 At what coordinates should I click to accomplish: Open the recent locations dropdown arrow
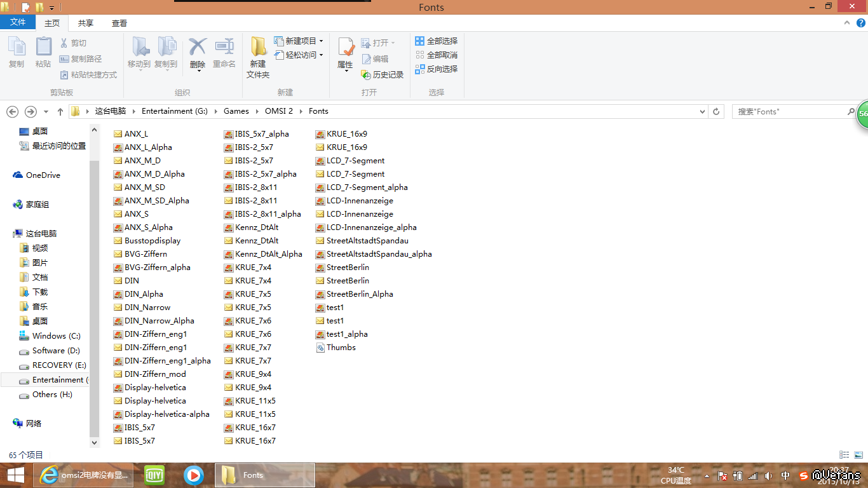(x=46, y=112)
